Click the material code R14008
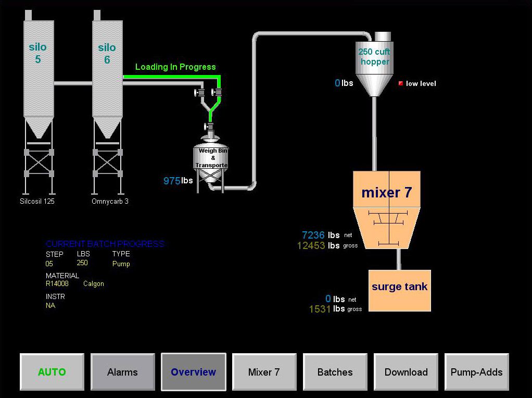The width and height of the screenshot is (532, 398). (57, 283)
